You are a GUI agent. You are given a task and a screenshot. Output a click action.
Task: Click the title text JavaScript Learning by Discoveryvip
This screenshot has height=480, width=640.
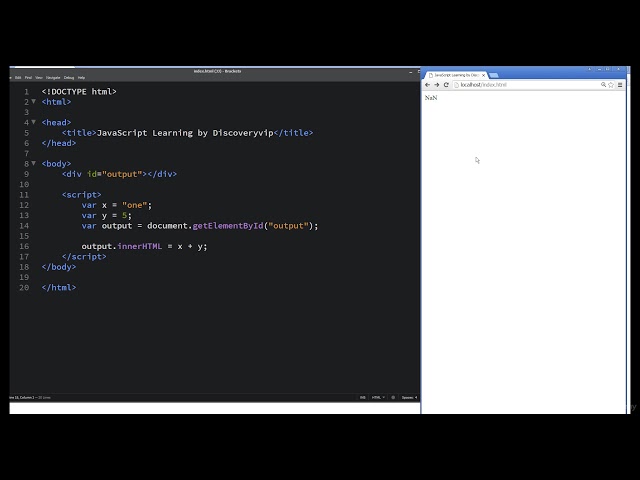coord(185,133)
